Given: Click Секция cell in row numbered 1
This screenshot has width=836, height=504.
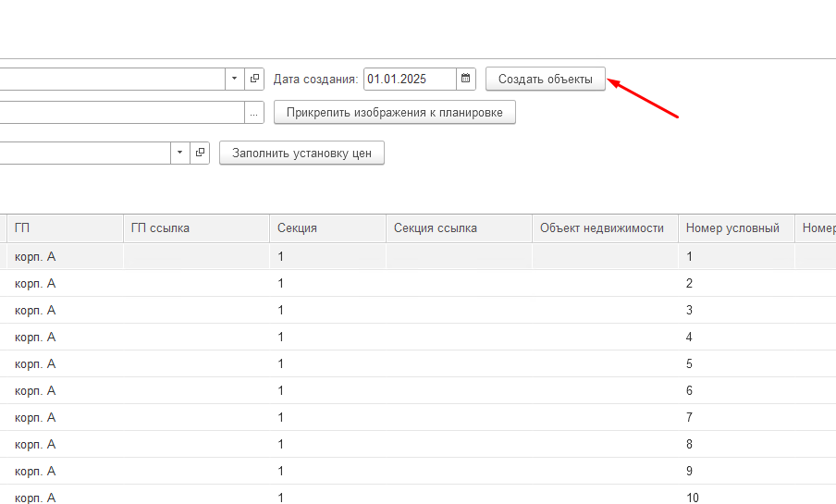Looking at the screenshot, I should pyautogui.click(x=328, y=256).
